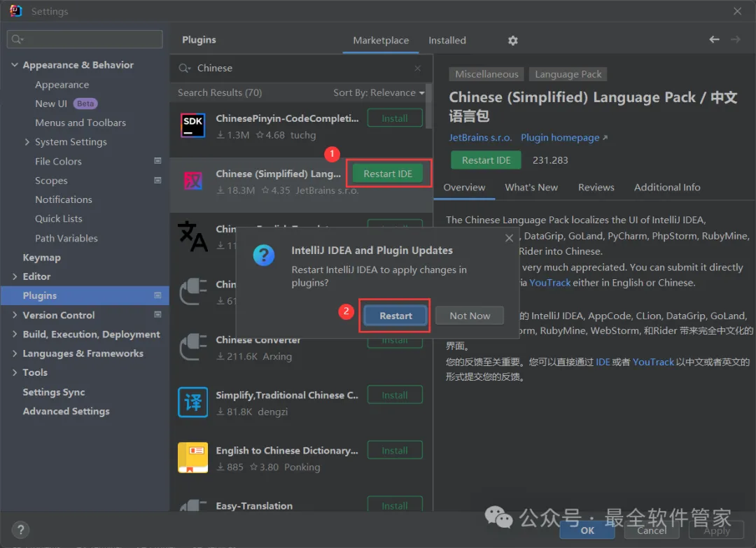The height and width of the screenshot is (548, 756).
Task: Open the Reviews tab
Action: 596,188
